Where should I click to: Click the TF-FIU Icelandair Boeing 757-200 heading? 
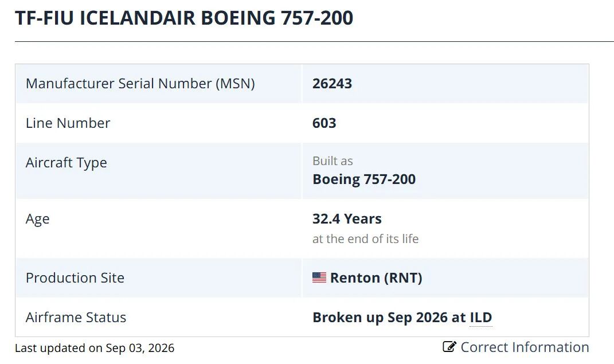184,18
